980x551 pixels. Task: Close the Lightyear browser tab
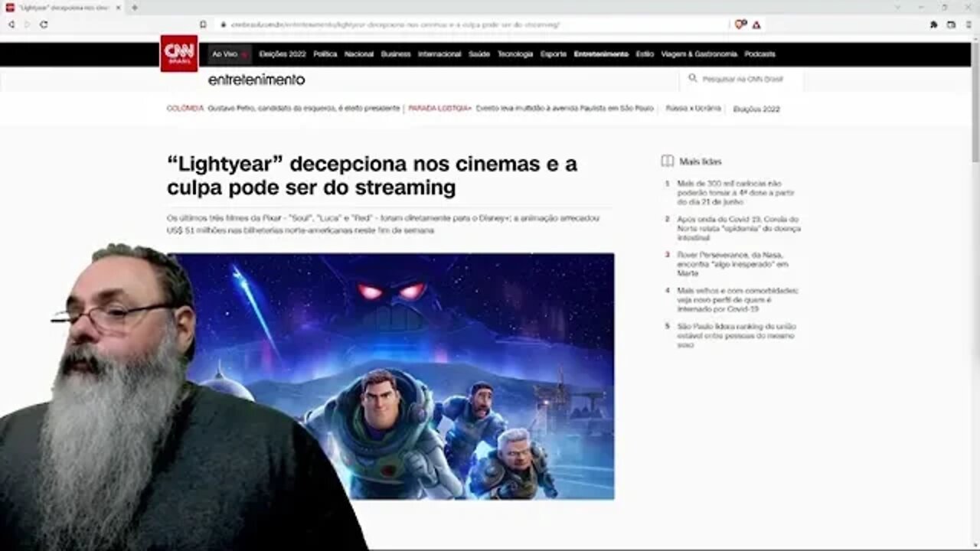(x=118, y=8)
